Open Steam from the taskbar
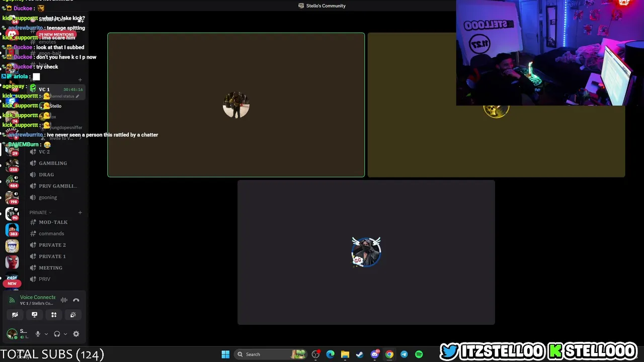This screenshot has width=644, height=362. pos(360,354)
